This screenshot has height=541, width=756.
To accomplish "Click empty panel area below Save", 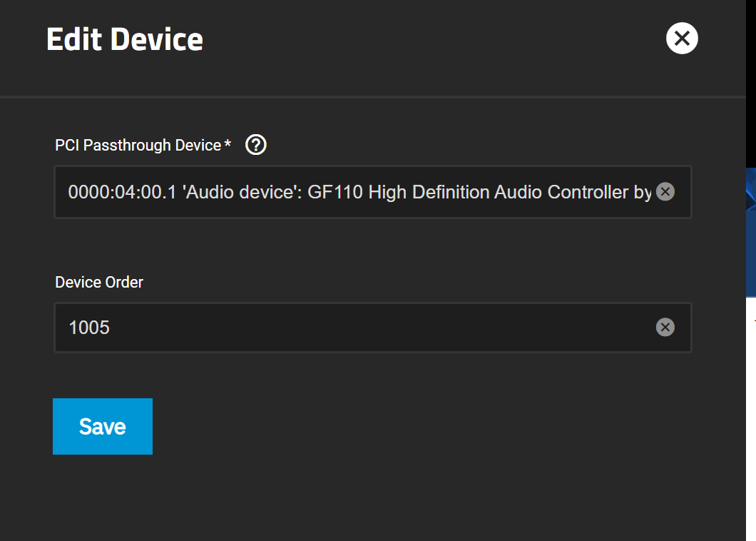I will (x=373, y=497).
